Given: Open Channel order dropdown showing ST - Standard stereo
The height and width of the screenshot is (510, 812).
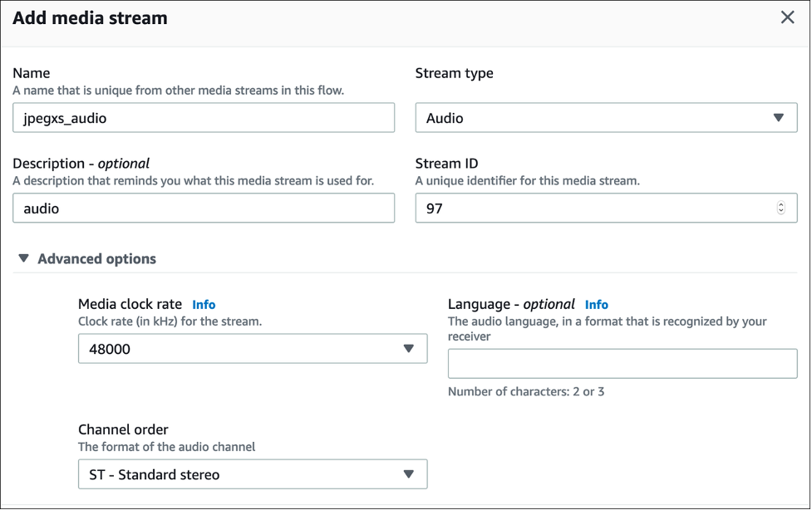Looking at the screenshot, I should click(241, 474).
